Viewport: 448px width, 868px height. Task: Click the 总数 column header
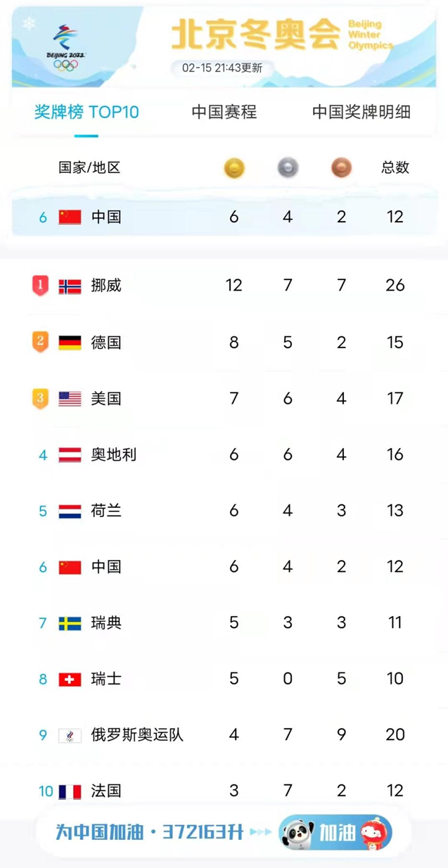(x=395, y=168)
